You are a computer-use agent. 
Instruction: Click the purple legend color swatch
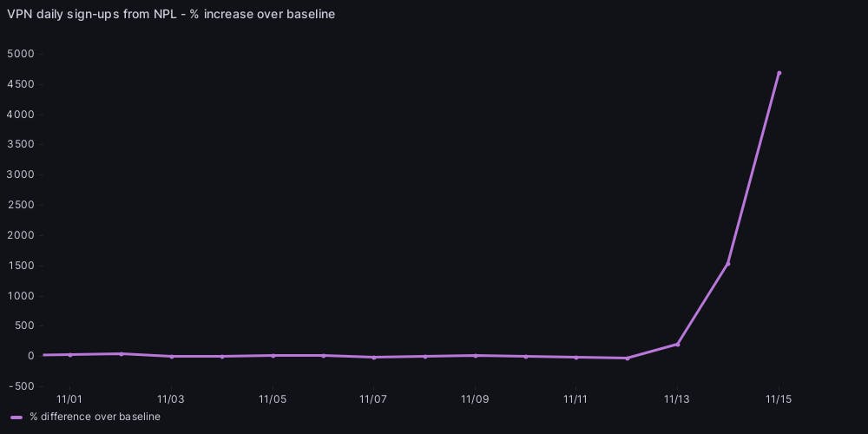[x=16, y=418]
